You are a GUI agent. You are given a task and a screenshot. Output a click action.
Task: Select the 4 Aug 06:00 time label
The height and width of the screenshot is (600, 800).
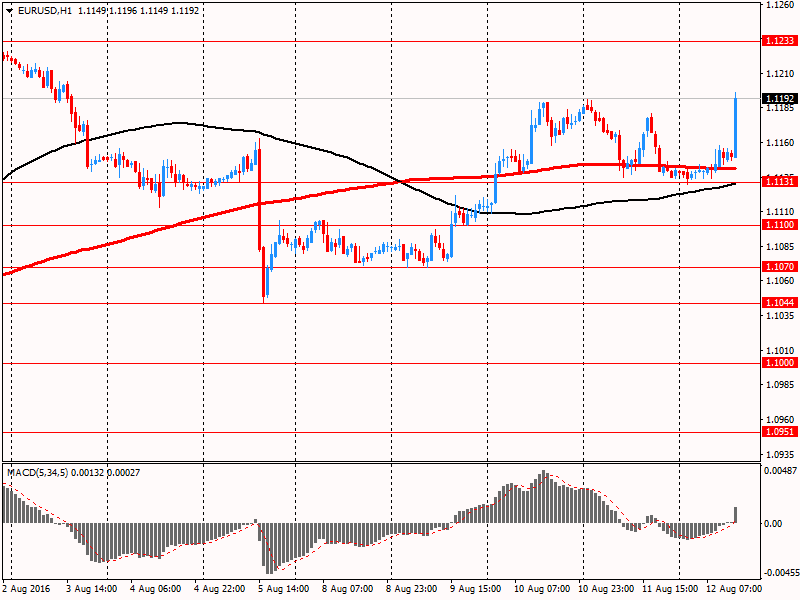point(156,589)
